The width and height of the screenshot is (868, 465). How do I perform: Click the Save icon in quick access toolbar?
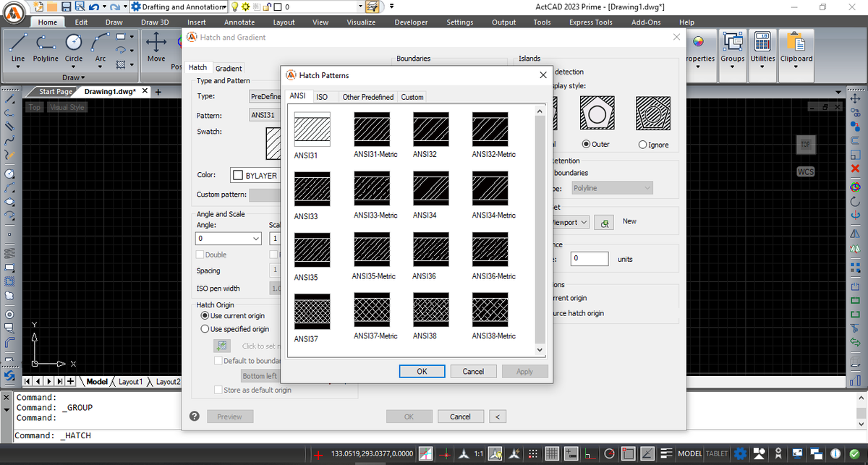tap(67, 7)
